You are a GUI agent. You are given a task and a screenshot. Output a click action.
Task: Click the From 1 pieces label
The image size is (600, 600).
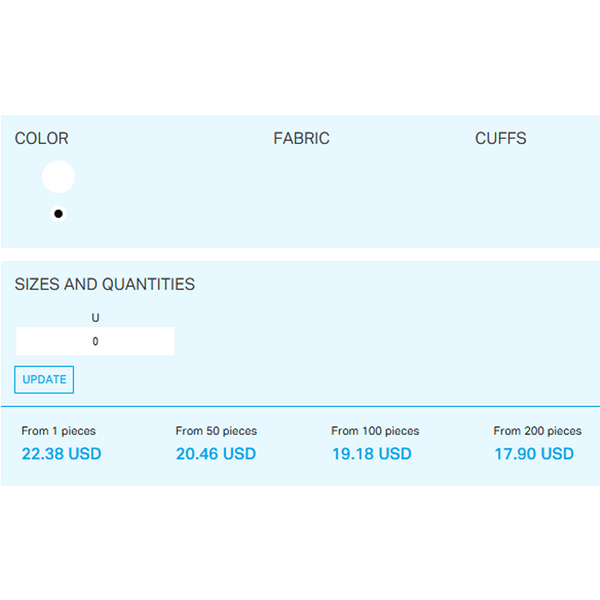point(59,431)
